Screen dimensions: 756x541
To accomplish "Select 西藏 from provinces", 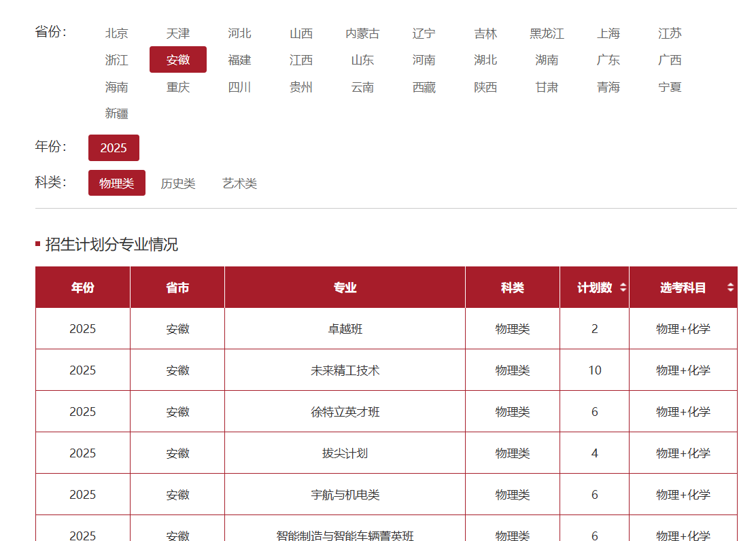I will (424, 87).
